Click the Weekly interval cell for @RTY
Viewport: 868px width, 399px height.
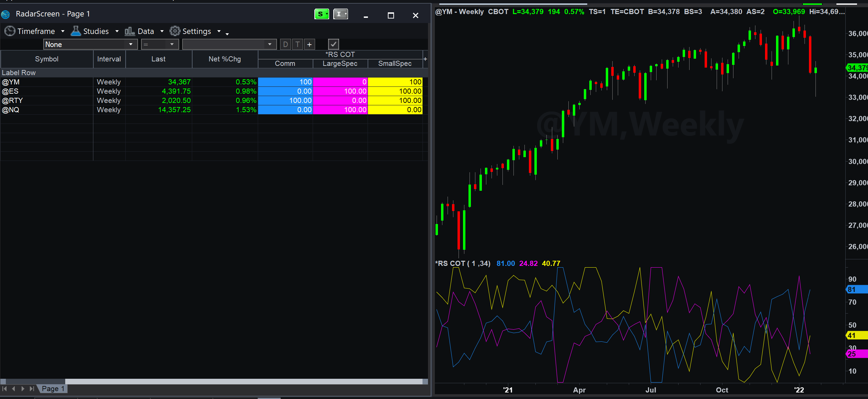[x=109, y=101]
